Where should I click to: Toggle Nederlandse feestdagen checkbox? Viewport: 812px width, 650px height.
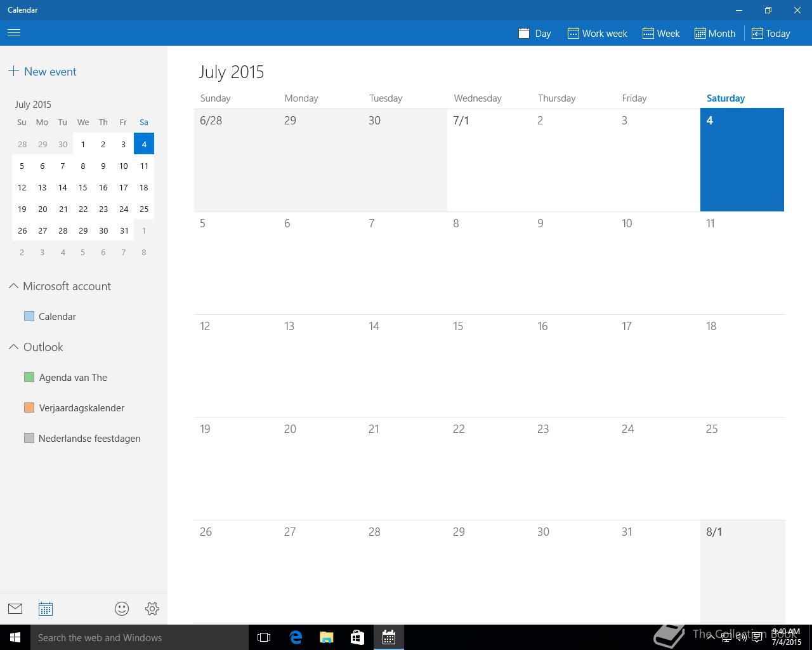coord(29,438)
